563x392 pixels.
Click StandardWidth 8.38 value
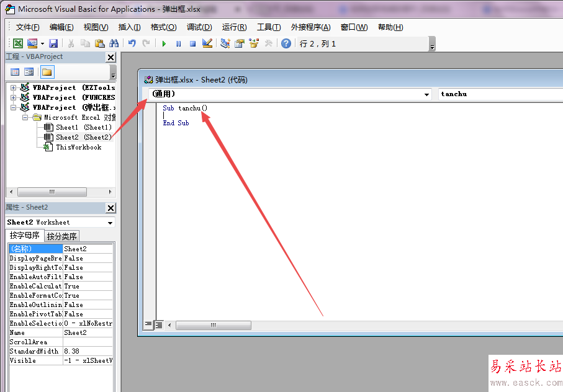coord(88,352)
